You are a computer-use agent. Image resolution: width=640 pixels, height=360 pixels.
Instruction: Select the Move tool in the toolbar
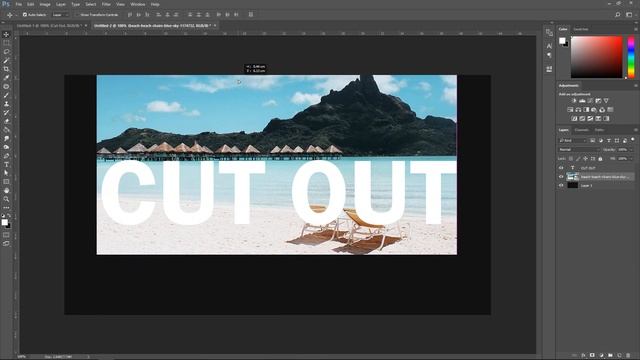tap(6, 34)
